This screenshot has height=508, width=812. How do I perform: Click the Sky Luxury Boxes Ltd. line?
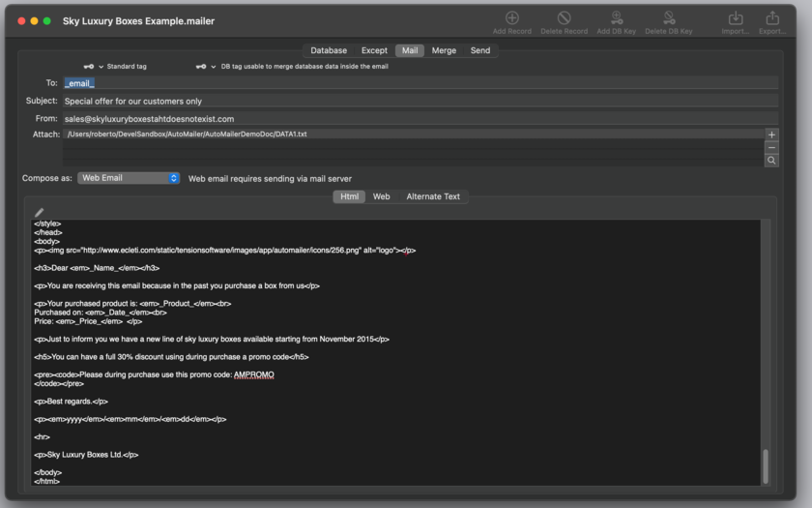pyautogui.click(x=86, y=455)
